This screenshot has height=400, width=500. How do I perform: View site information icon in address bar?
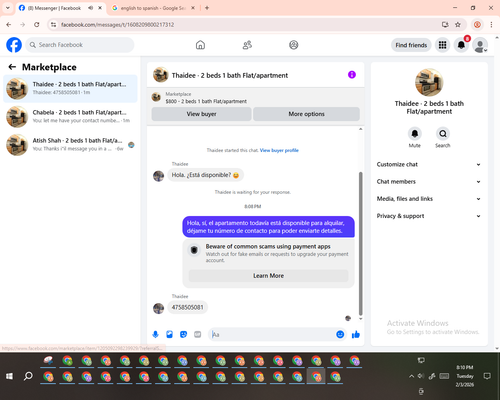pos(54,25)
